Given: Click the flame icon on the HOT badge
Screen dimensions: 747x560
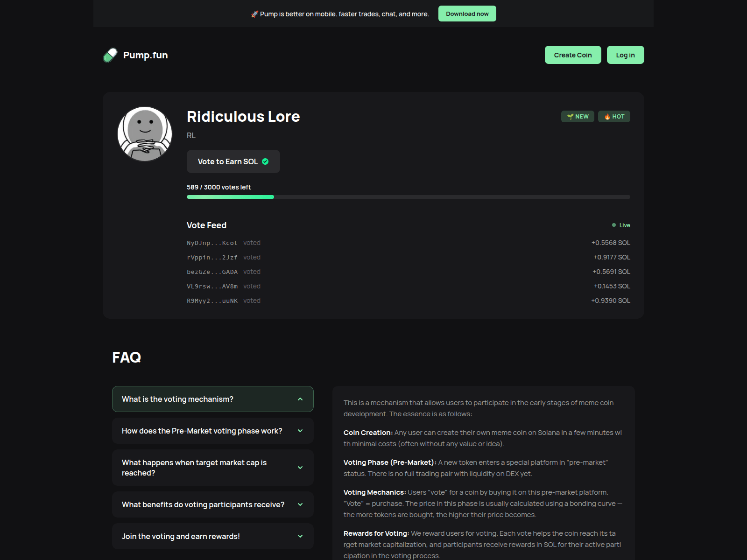Looking at the screenshot, I should tap(607, 117).
